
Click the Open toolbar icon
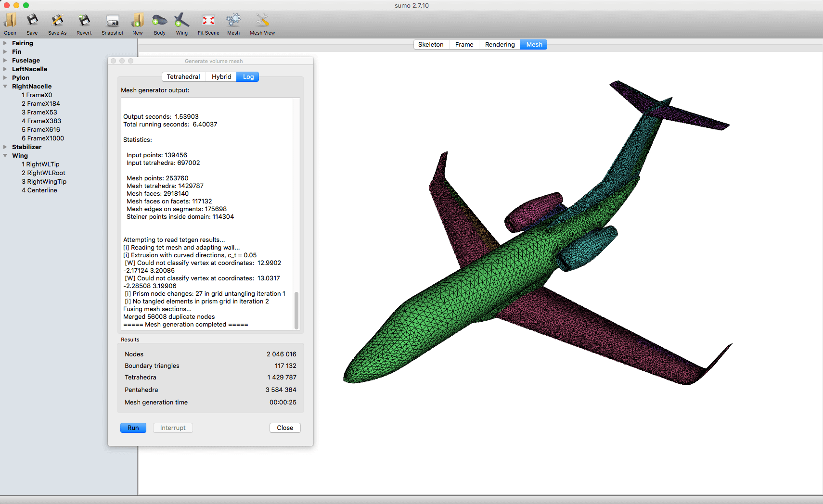(10, 21)
